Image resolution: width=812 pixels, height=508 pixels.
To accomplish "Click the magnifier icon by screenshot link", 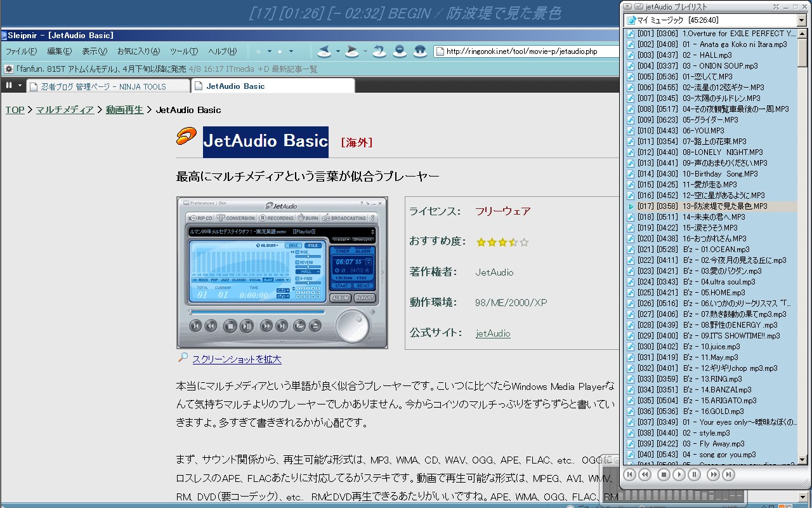I will tap(183, 358).
